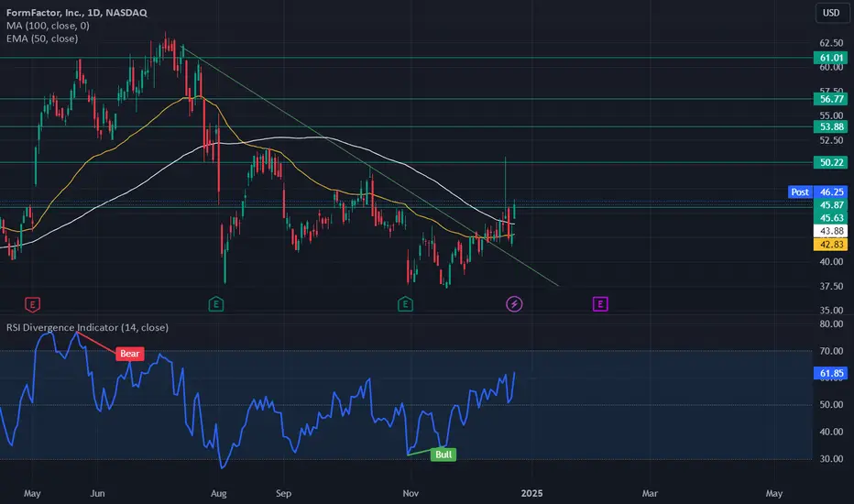Click the 53.88 price level label
Screen dimensions: 854x504
(830, 127)
